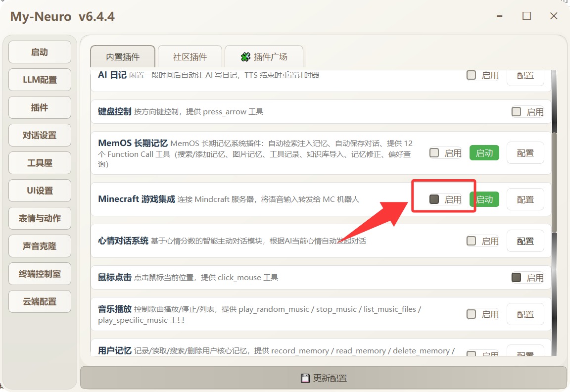Viewport: 570px width, 392px height.
Task: Tick the AI 日记 启用 checkbox
Action: click(472, 75)
